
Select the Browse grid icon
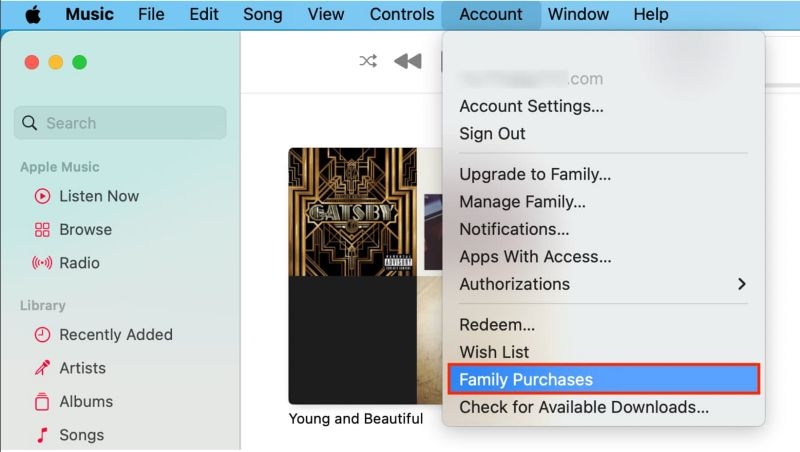[x=42, y=229]
